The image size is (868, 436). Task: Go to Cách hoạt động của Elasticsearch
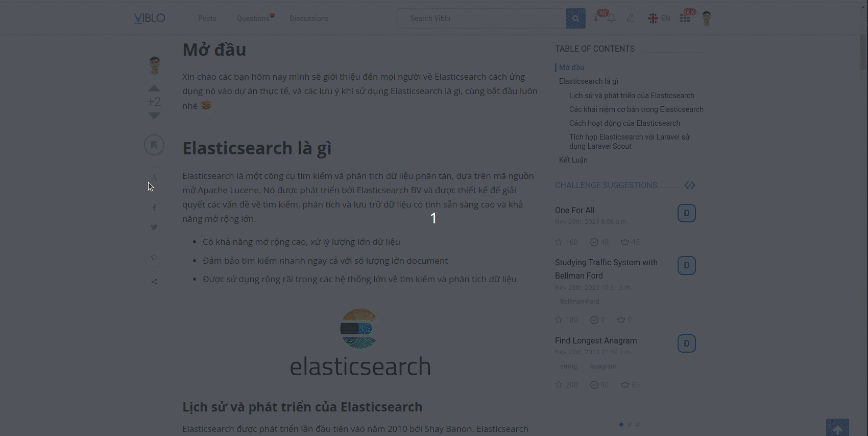[x=624, y=123]
